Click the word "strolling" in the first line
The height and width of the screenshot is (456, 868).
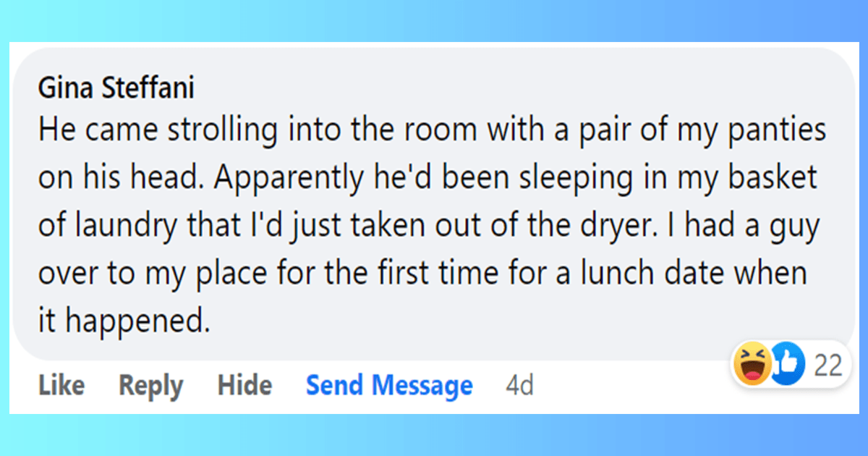click(x=218, y=133)
